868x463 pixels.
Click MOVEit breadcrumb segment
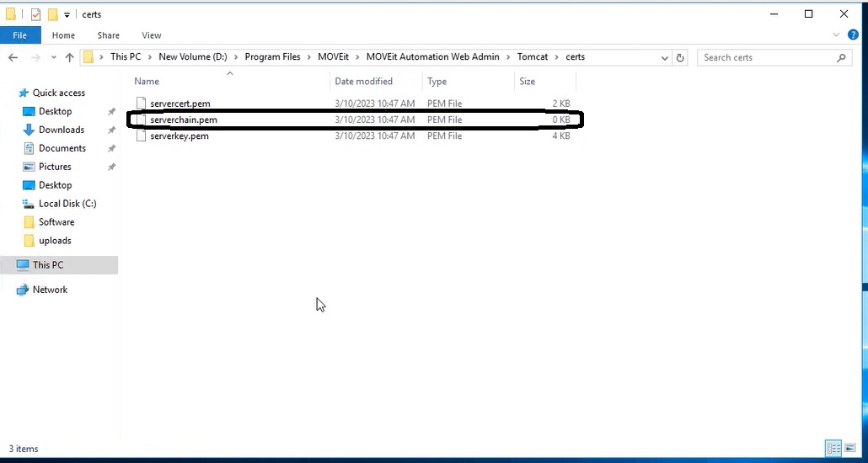tap(333, 56)
